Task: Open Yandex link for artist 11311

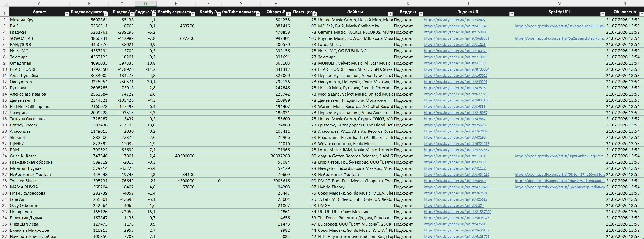Action: (455, 156)
